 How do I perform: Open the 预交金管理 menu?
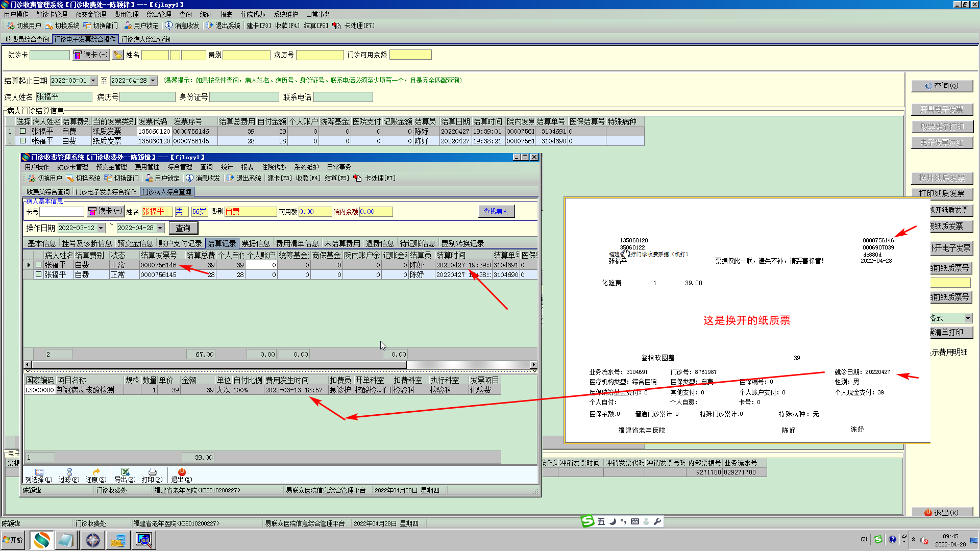[90, 14]
